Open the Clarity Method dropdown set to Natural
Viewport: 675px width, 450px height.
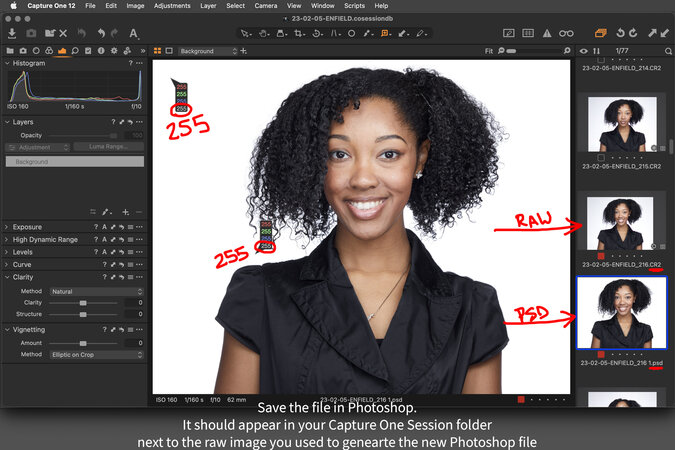(97, 291)
